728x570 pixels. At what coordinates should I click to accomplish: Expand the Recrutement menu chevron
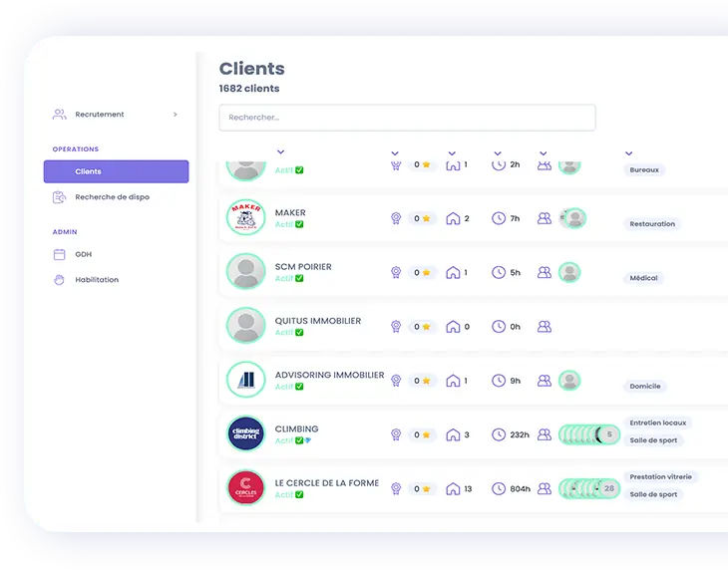pyautogui.click(x=176, y=115)
